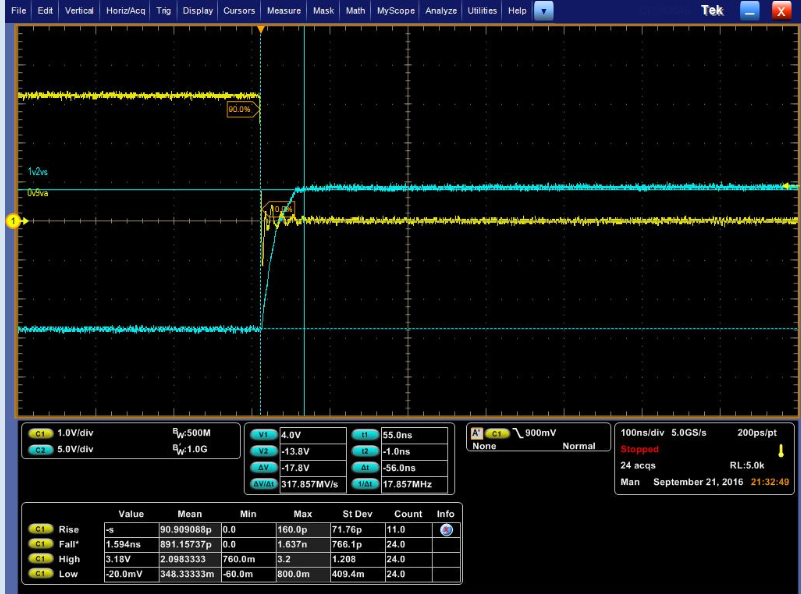The height and width of the screenshot is (594, 801).
Task: Open the menu bar dropdown arrow after Help
Action: coord(543,10)
